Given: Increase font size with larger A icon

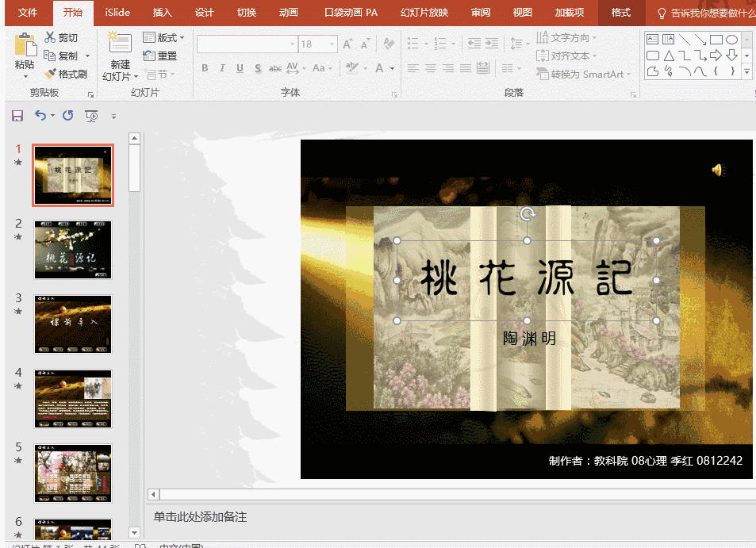Looking at the screenshot, I should pos(347,44).
